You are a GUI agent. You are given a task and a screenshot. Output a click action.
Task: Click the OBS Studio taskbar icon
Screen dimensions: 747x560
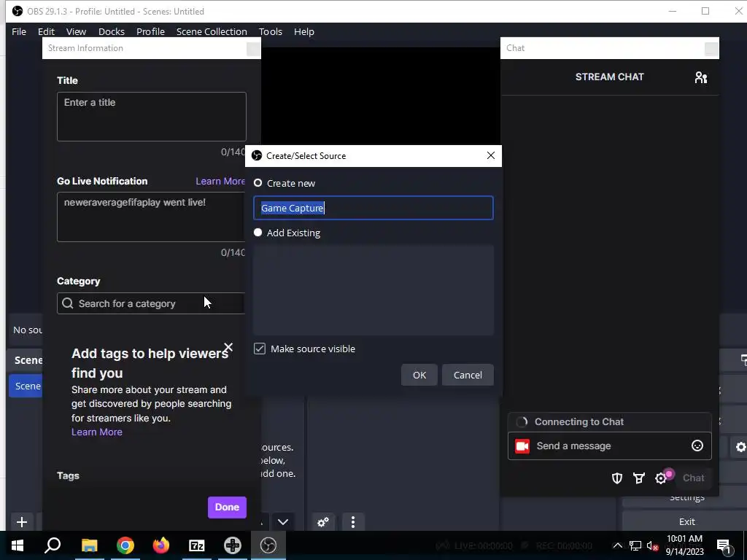[x=268, y=545]
